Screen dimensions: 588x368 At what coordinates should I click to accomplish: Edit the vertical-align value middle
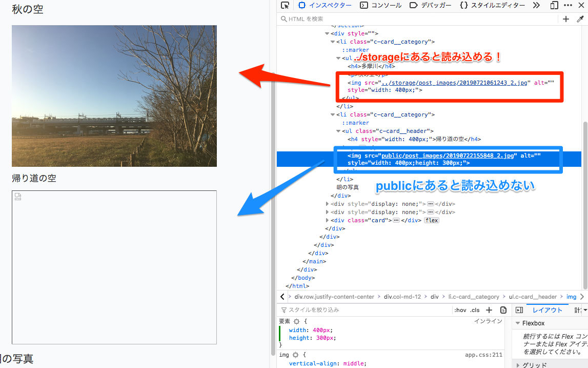tap(354, 363)
